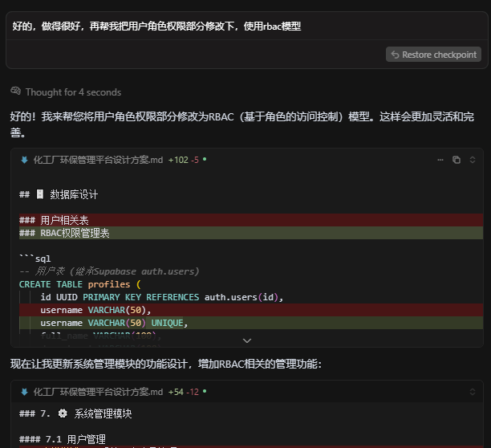Click the markdown file icon in first diff
Screen dimensions: 491x448
point(25,160)
